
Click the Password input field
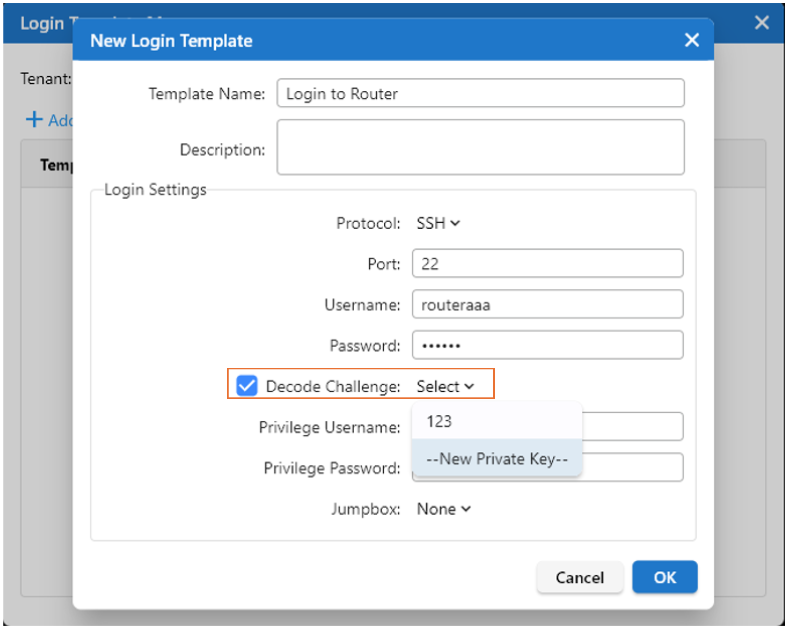click(546, 346)
